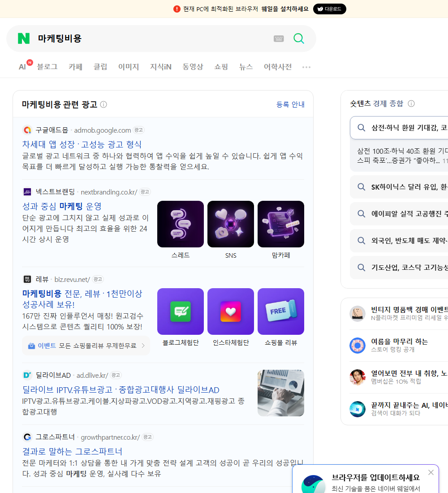Open the on-screen keyboard icon in search bar
This screenshot has height=493, width=448.
(x=279, y=39)
